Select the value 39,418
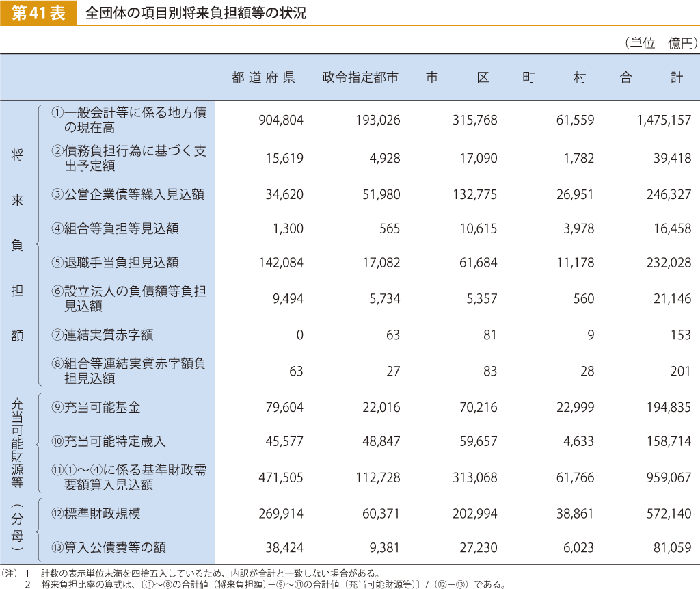Viewport: 700px width, 589px height. pyautogui.click(x=673, y=158)
